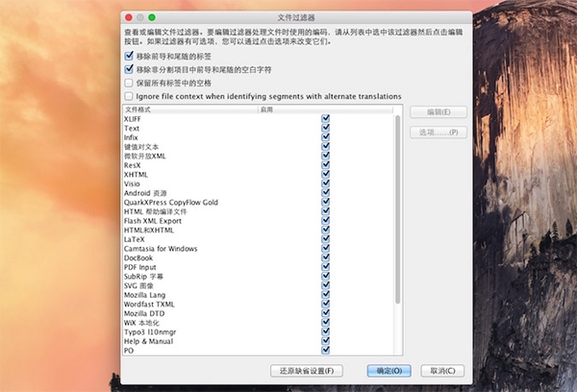Select the XLIFF row in list
The image size is (577, 392).
[259, 118]
